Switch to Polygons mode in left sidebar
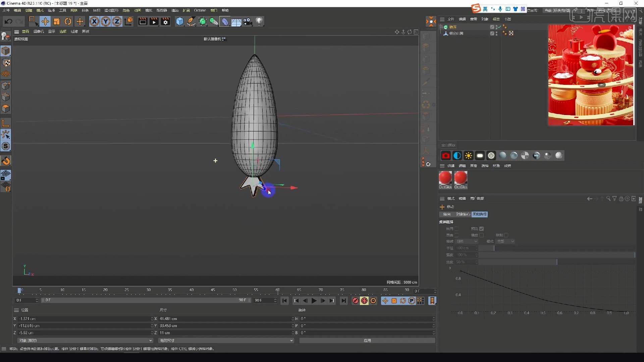This screenshot has height=362, width=644. [6, 109]
